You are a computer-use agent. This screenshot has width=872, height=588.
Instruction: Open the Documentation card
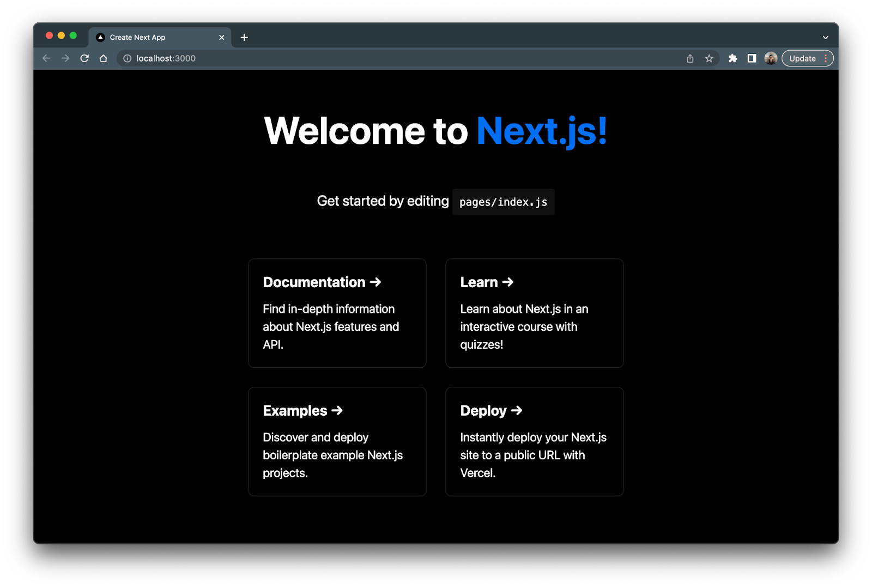click(337, 313)
